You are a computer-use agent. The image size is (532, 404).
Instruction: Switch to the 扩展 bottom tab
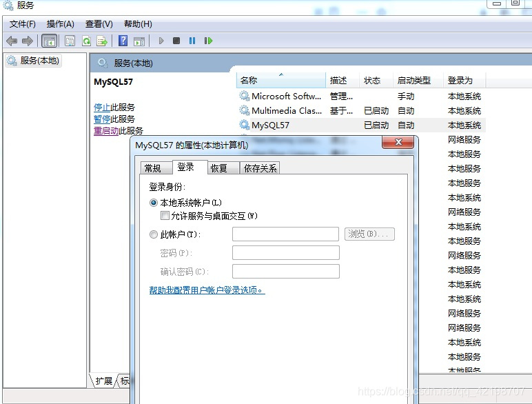point(103,381)
